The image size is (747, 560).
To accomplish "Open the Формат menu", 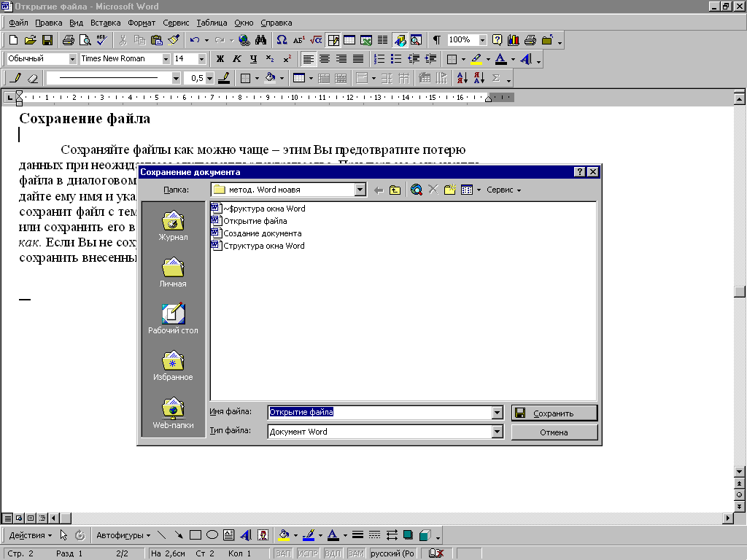I will click(142, 23).
